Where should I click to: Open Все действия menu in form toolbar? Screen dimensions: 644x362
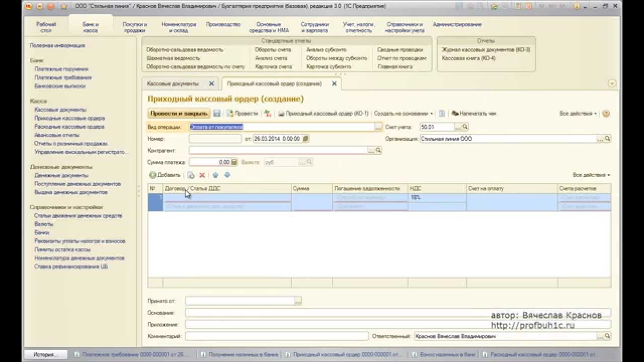pyautogui.click(x=578, y=114)
